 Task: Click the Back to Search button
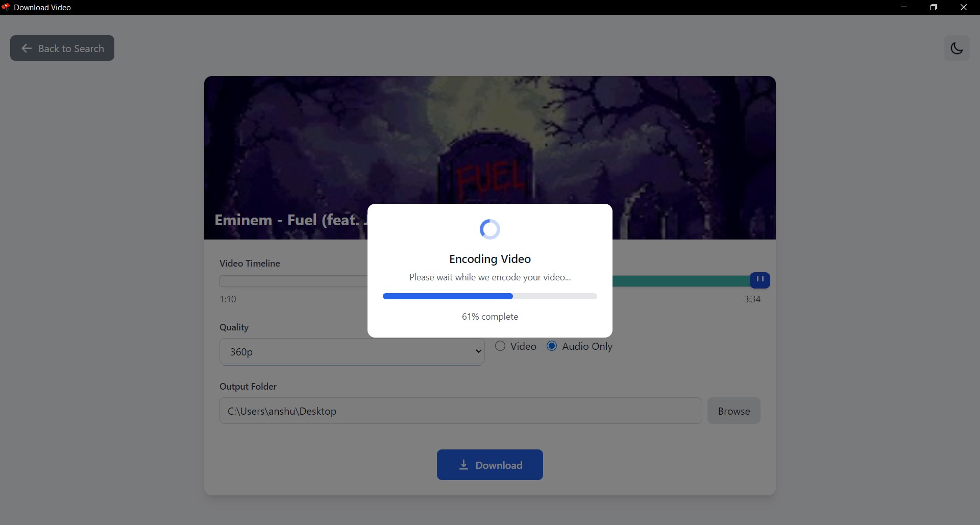click(x=62, y=48)
